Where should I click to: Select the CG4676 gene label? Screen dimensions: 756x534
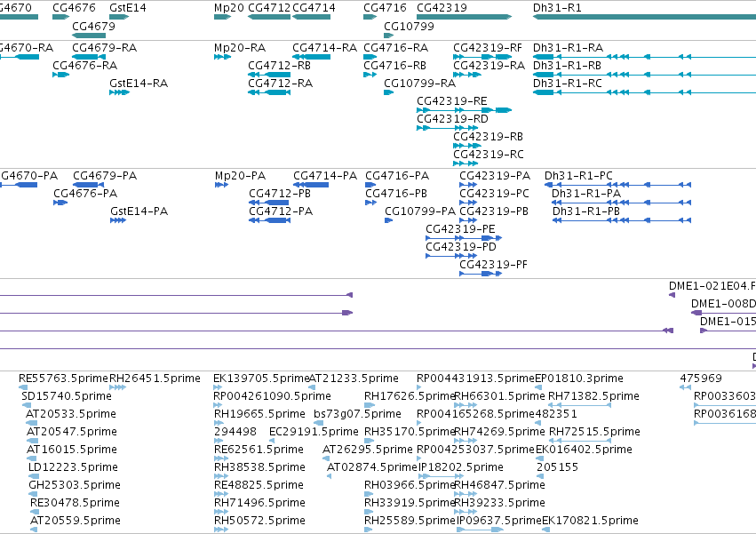74,8
